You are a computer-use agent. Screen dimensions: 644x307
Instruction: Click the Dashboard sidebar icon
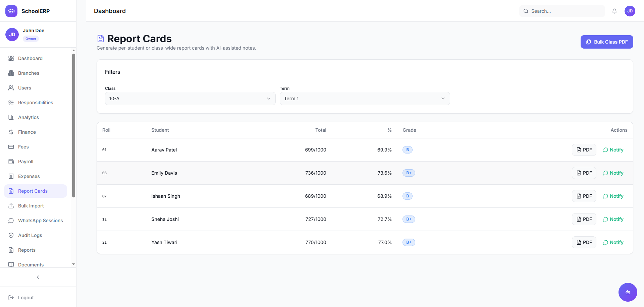click(x=11, y=58)
